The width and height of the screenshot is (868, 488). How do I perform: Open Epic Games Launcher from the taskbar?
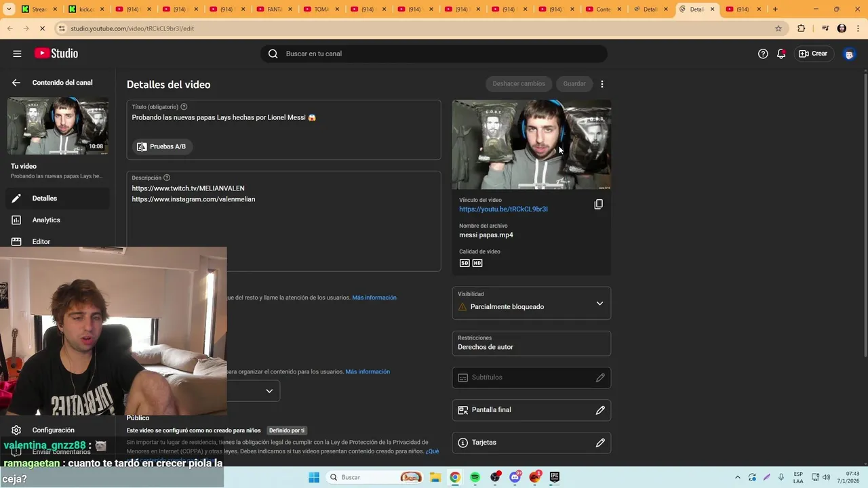click(555, 477)
